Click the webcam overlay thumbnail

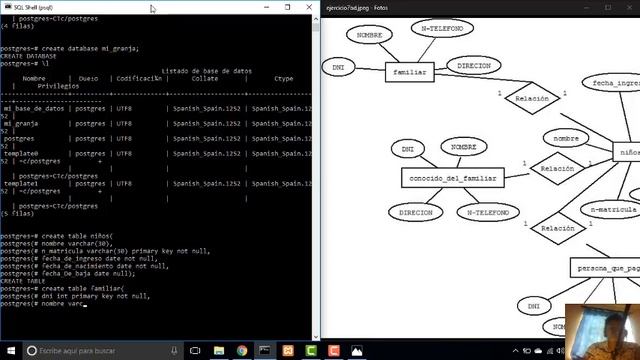pyautogui.click(x=602, y=331)
